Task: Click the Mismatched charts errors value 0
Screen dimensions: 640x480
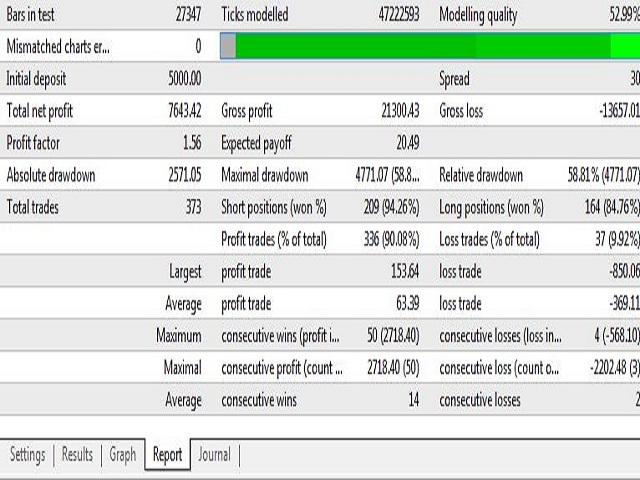Action: pyautogui.click(x=198, y=47)
